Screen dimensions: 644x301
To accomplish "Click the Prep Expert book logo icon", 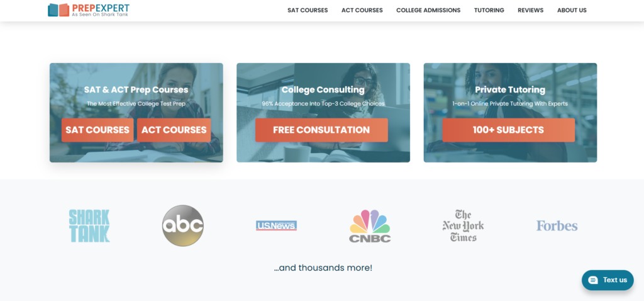I will pos(58,10).
